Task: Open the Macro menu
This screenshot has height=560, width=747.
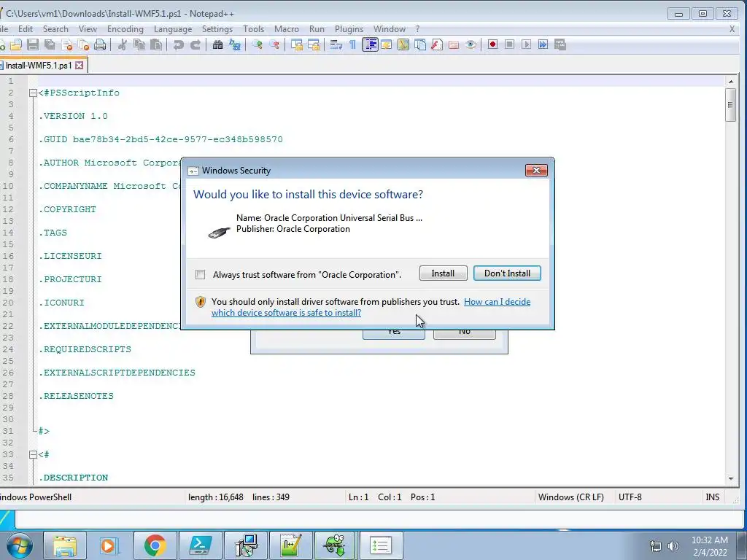Action: (286, 29)
